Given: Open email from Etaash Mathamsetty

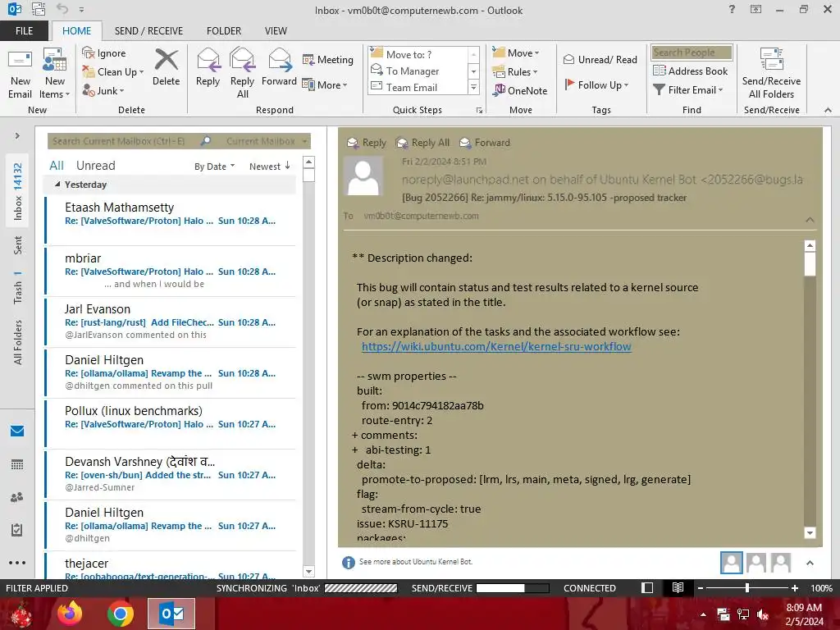Looking at the screenshot, I should point(171,220).
